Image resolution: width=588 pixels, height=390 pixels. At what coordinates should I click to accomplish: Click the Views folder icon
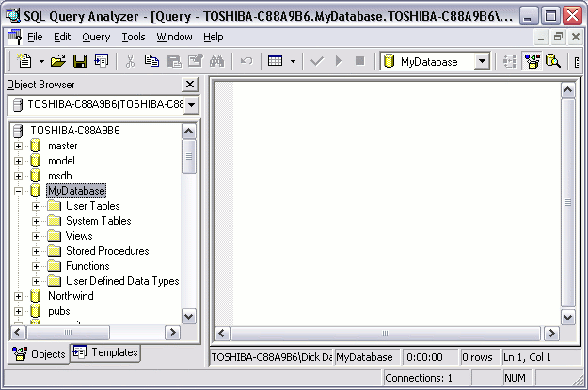(x=55, y=236)
